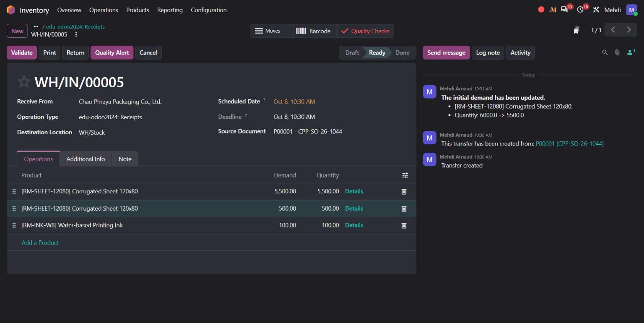
Task: Open the WH/IN/00005 actions kebab menu
Action: click(x=76, y=34)
